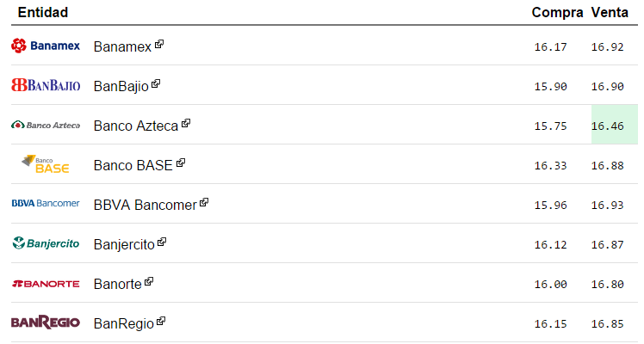Image resolution: width=644 pixels, height=344 pixels.
Task: Click the BBVA Bancomer logo
Action: click(x=46, y=204)
